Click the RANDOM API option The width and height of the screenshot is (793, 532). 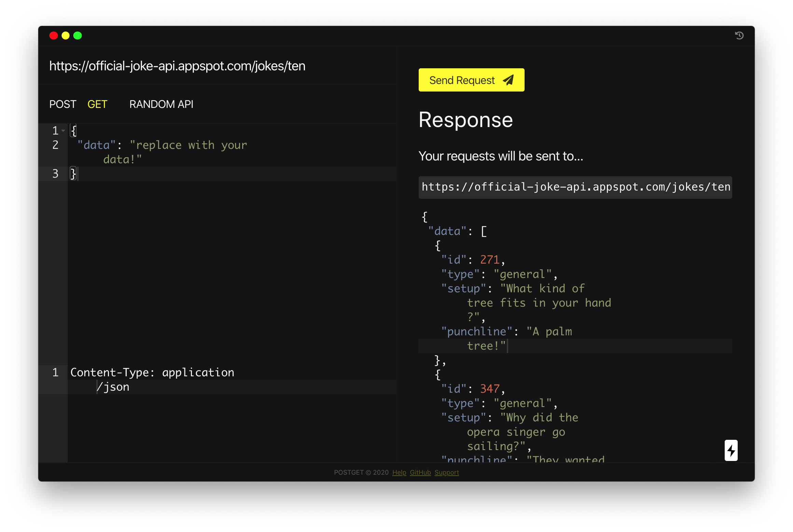[x=161, y=104]
